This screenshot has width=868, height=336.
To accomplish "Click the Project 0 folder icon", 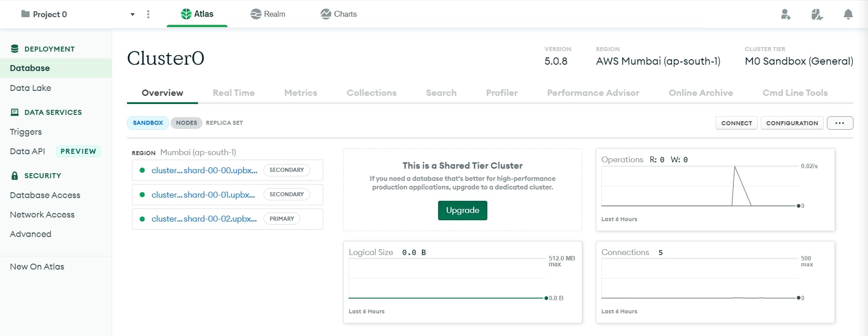I will tap(25, 14).
